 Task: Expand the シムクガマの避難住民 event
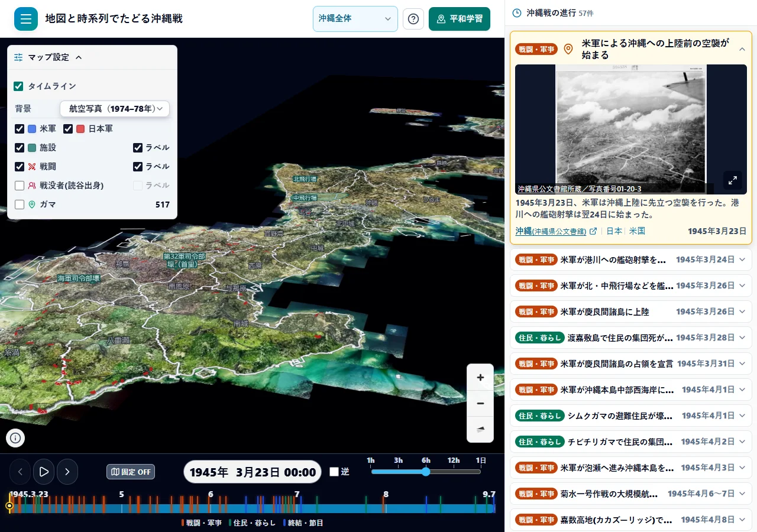pos(631,416)
